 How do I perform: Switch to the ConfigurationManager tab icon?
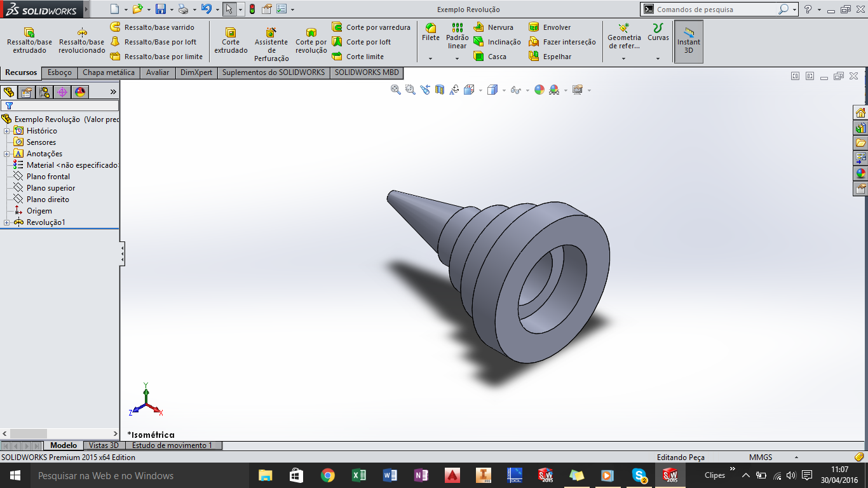pyautogui.click(x=44, y=92)
